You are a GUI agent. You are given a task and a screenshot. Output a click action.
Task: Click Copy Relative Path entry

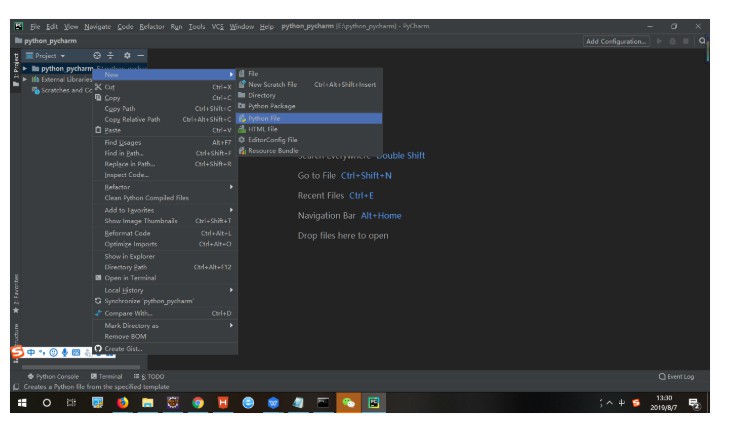(165, 119)
